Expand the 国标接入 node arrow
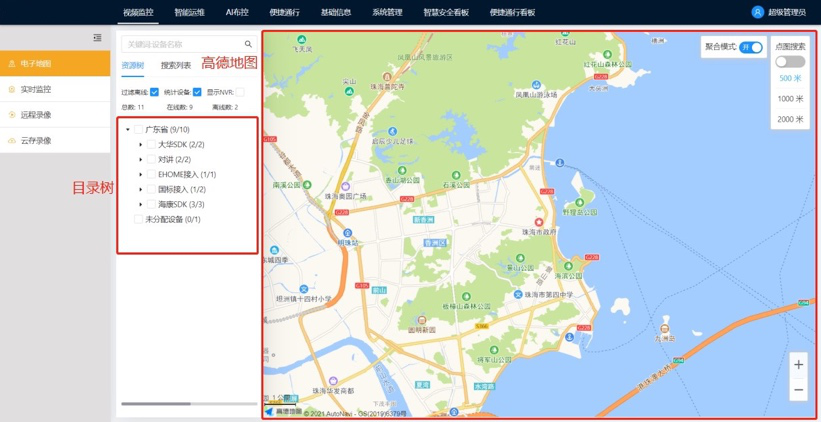 click(x=140, y=190)
